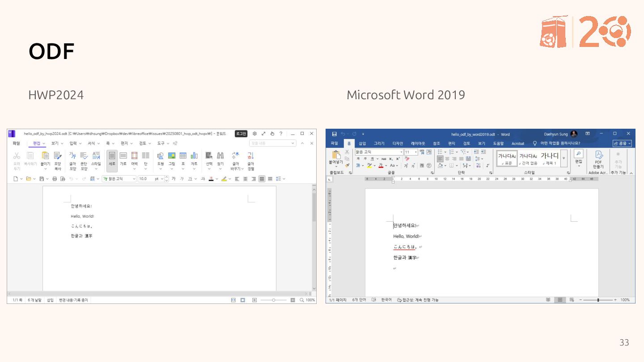Toggle Word align left paragraph button
The image size is (644, 362).
click(440, 159)
